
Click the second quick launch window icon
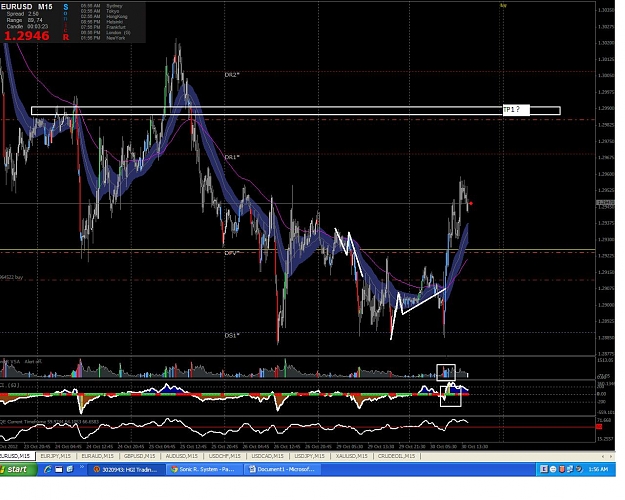(59, 469)
